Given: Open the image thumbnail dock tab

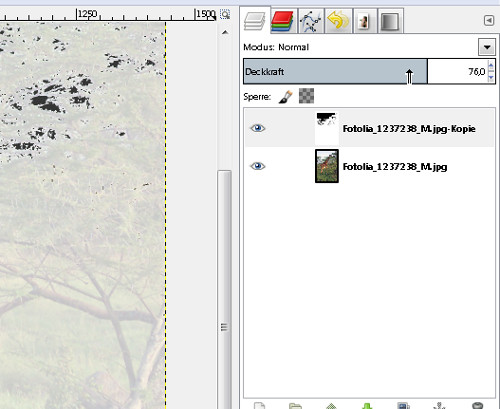Looking at the screenshot, I should 364,22.
